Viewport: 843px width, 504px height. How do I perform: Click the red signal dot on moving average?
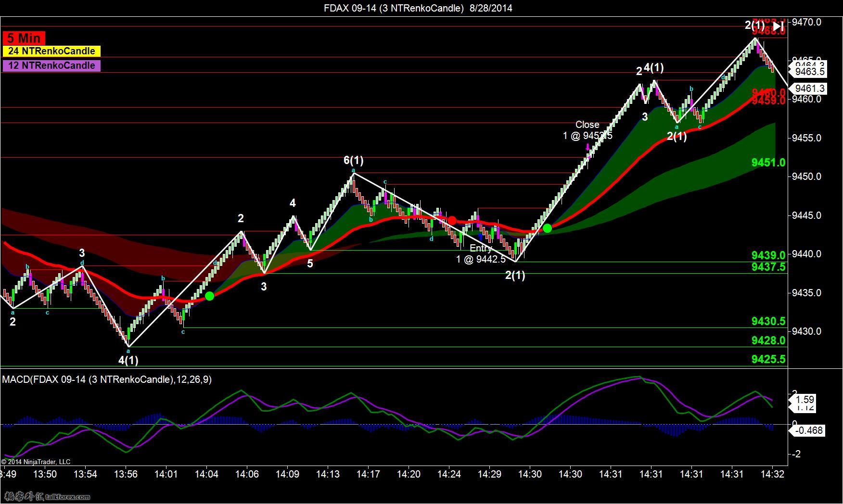click(x=452, y=221)
